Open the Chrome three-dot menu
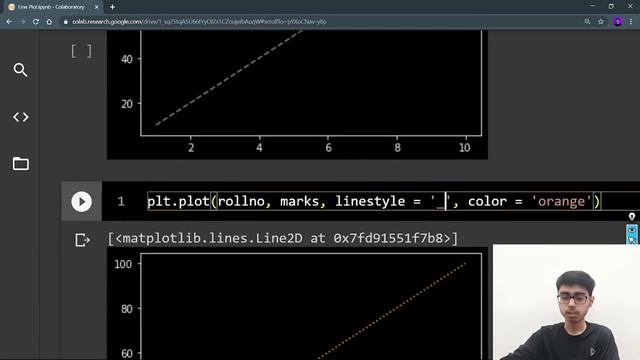The height and width of the screenshot is (360, 640). coord(631,22)
